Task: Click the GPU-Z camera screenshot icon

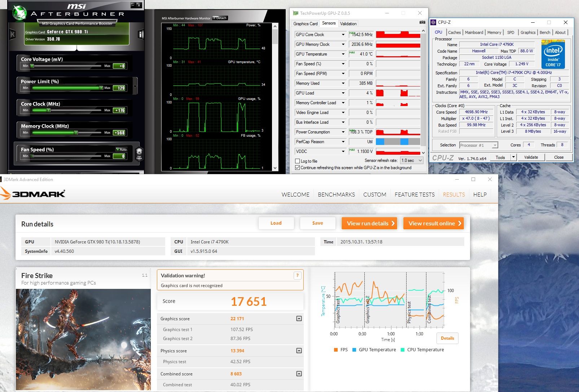Action: (x=422, y=22)
